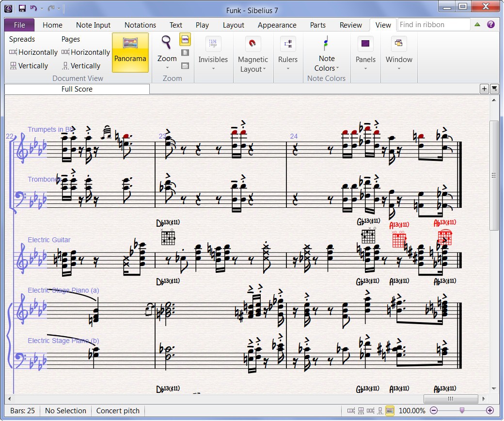
Task: Click Bars: 25 in the status bar
Action: [22, 411]
